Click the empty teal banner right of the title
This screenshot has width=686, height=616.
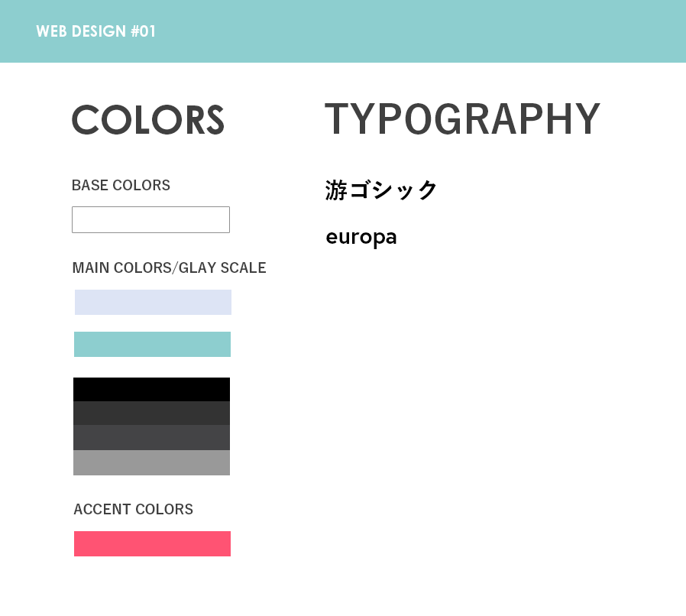[420, 31]
